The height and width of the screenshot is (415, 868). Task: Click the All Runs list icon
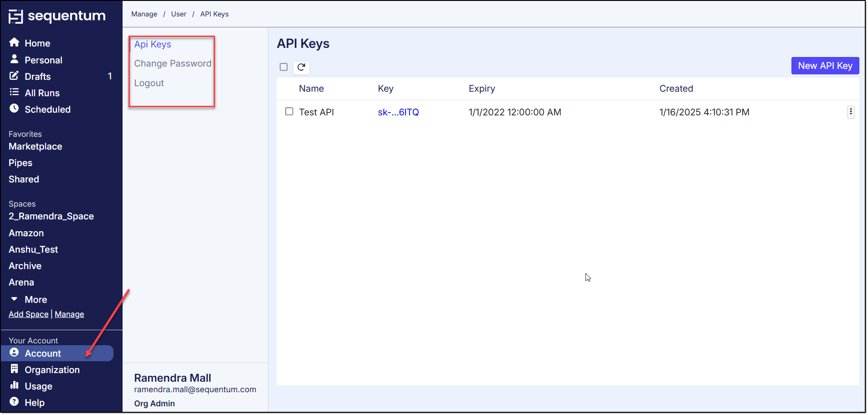point(14,92)
